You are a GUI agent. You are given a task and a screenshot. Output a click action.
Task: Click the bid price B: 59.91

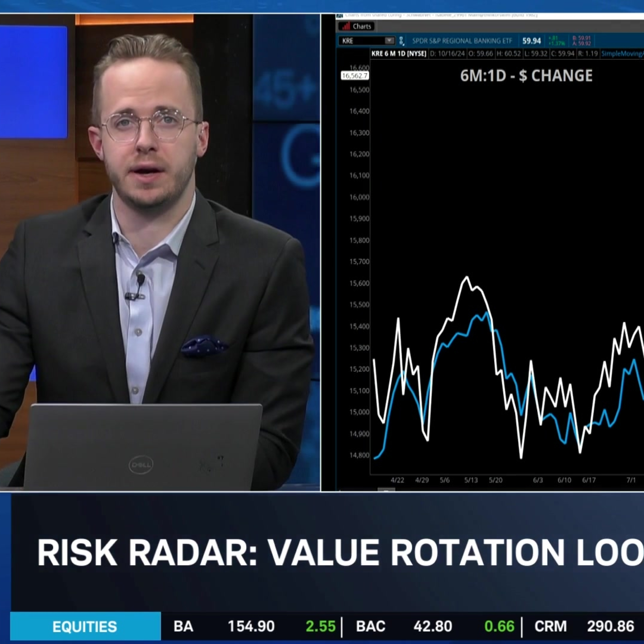click(x=582, y=38)
